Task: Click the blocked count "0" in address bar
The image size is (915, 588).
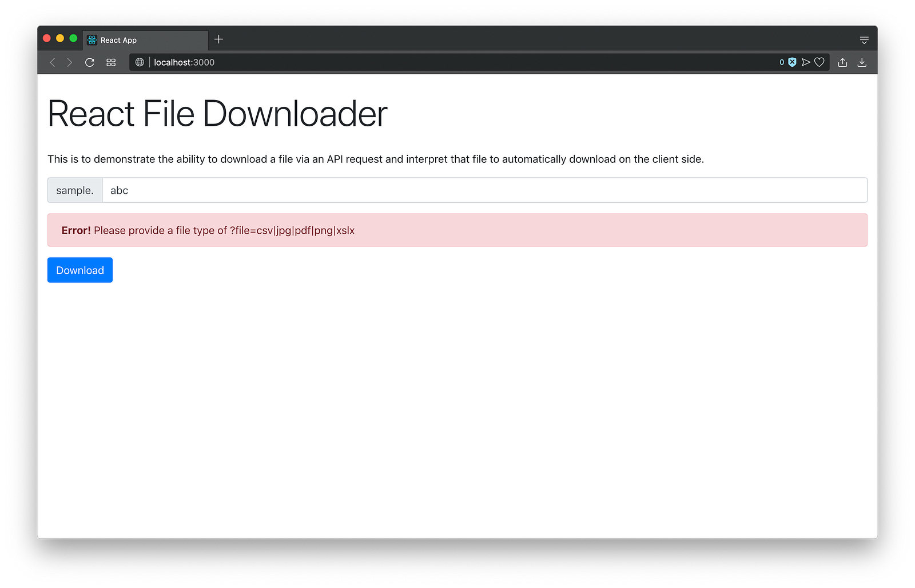Action: click(782, 62)
